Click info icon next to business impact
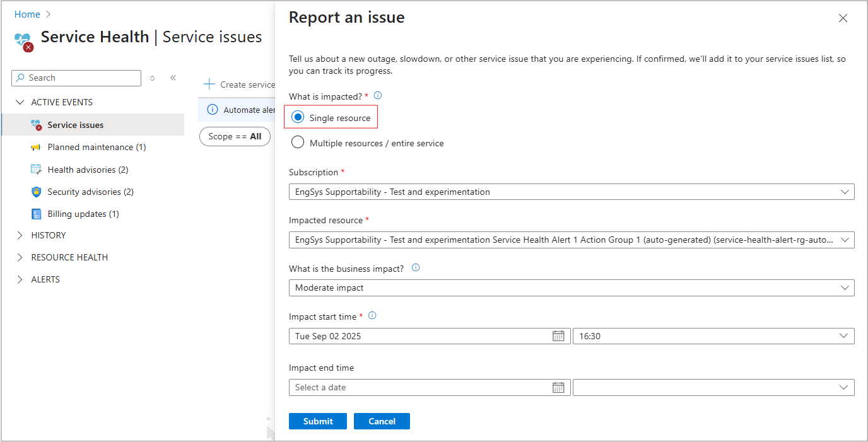 [416, 268]
